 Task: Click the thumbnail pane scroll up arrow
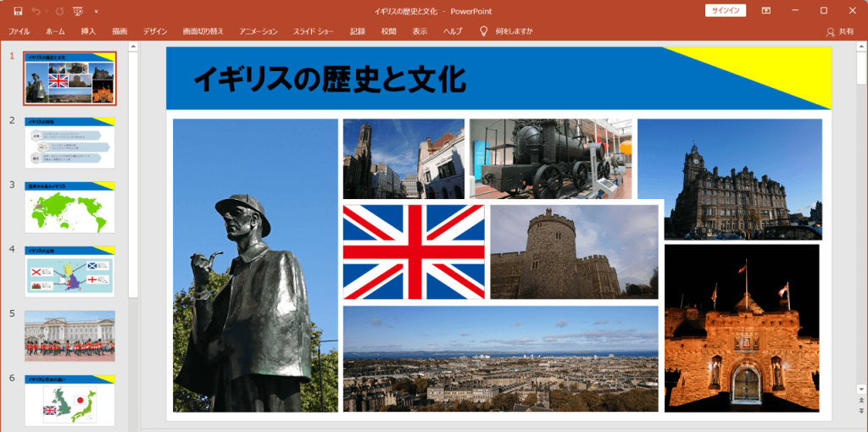[133, 47]
